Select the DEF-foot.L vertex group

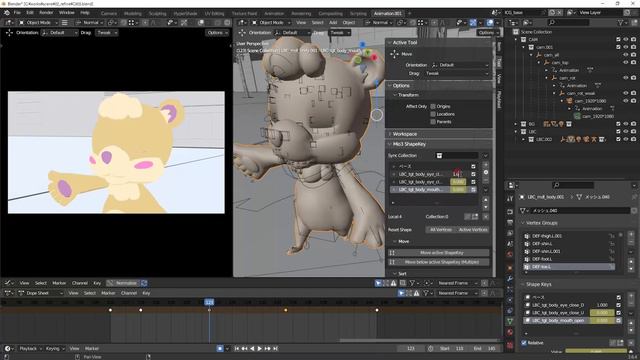[569, 259]
